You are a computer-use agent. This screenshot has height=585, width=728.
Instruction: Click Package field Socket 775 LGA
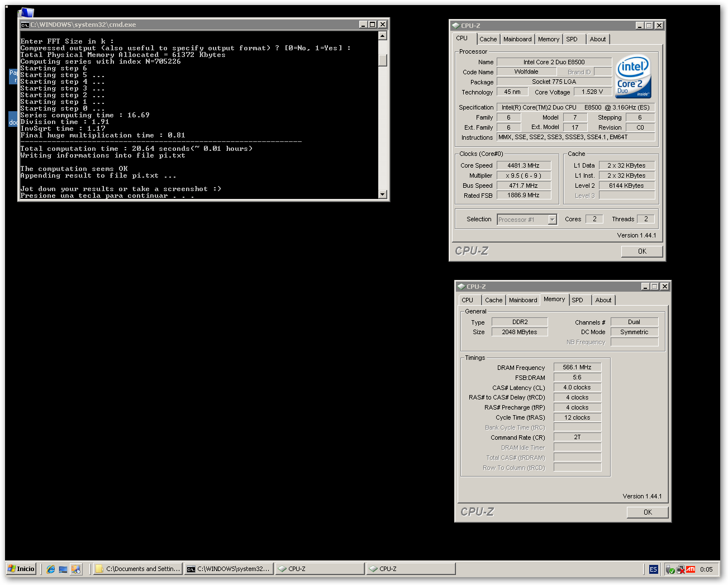pos(554,82)
